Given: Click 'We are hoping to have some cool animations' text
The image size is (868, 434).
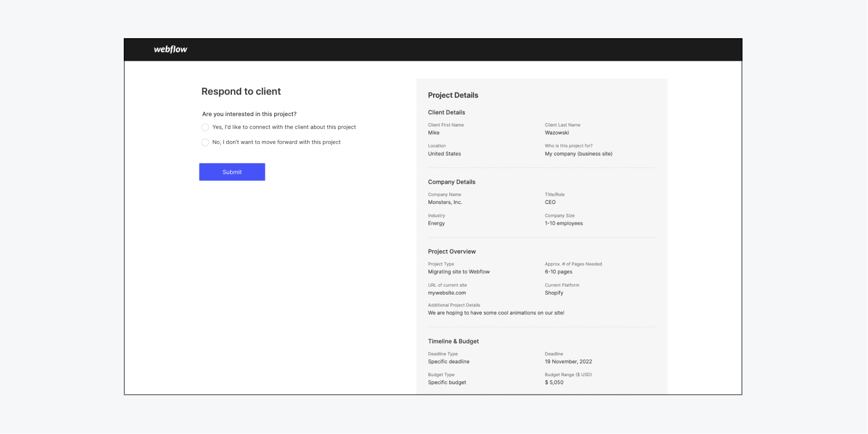Looking at the screenshot, I should pyautogui.click(x=496, y=313).
